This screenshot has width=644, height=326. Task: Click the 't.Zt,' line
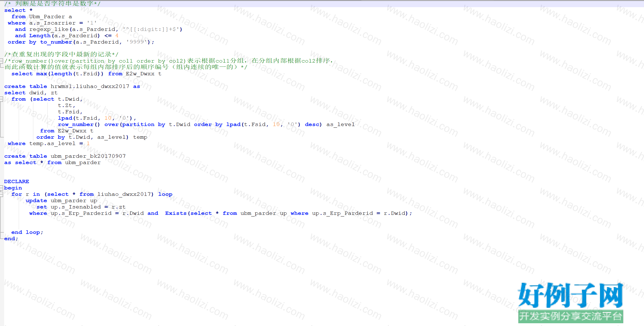coord(67,105)
